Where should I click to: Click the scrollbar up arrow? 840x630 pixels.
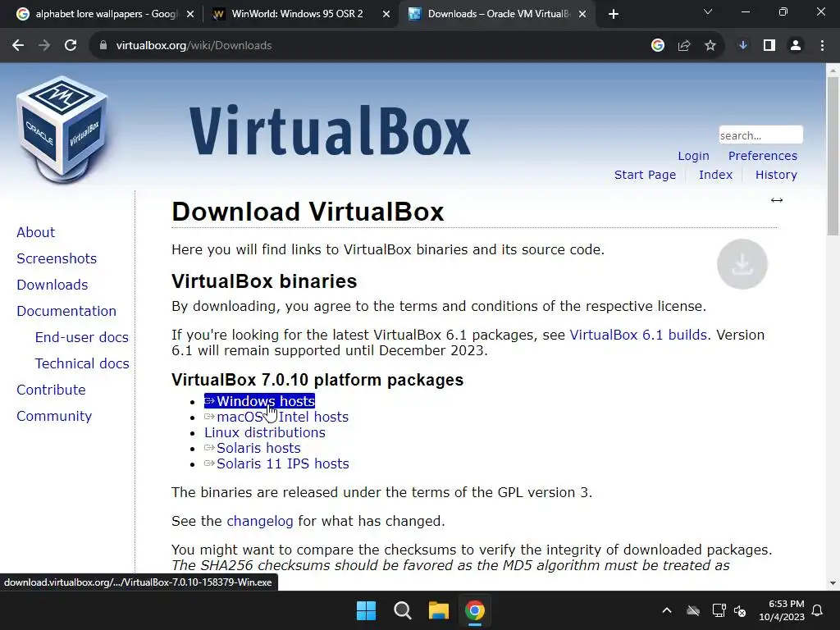(833, 70)
